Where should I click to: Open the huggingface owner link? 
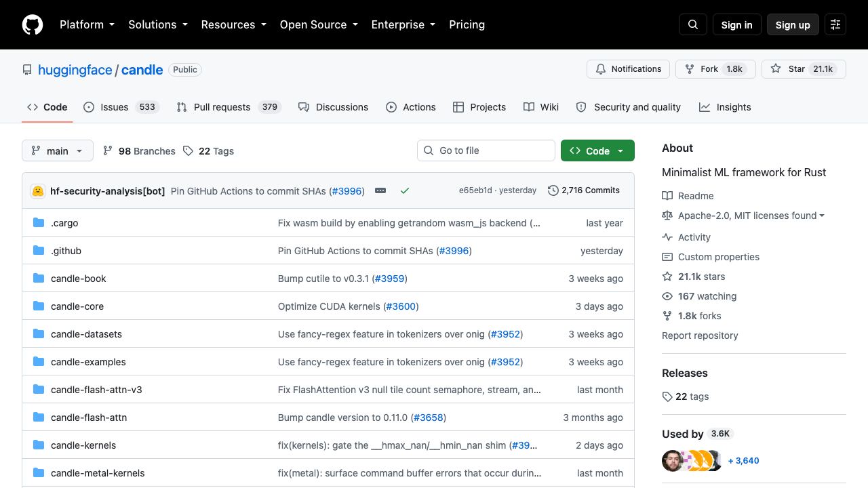(x=75, y=70)
